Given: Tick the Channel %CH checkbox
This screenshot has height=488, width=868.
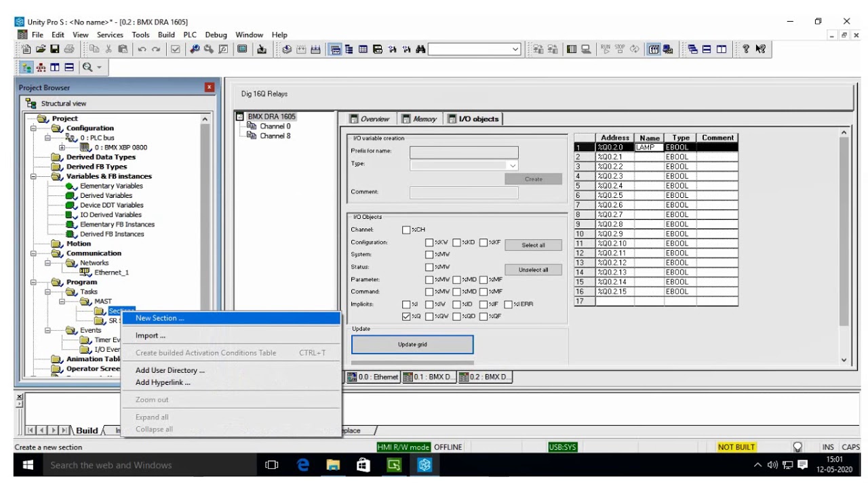Looking at the screenshot, I should [406, 230].
